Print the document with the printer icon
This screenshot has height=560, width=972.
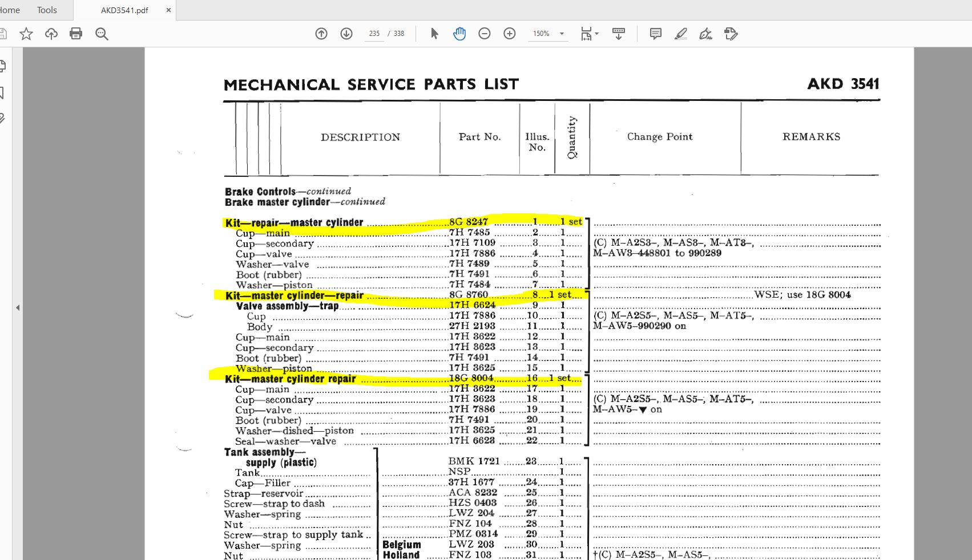[76, 34]
